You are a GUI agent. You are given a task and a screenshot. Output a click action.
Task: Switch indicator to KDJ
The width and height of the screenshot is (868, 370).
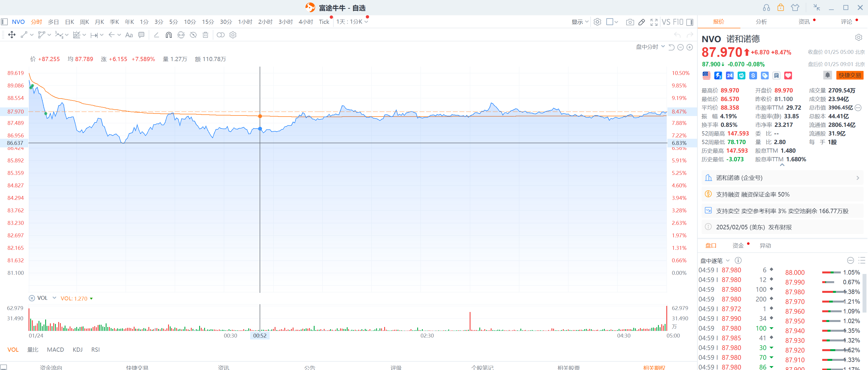77,350
